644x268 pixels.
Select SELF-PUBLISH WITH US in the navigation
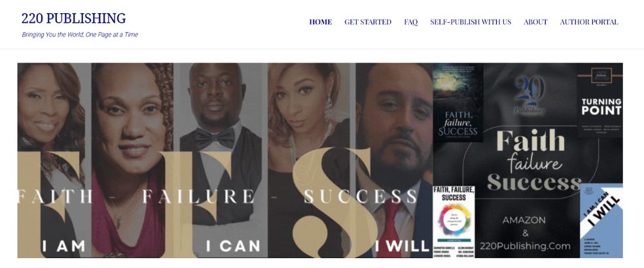click(471, 22)
